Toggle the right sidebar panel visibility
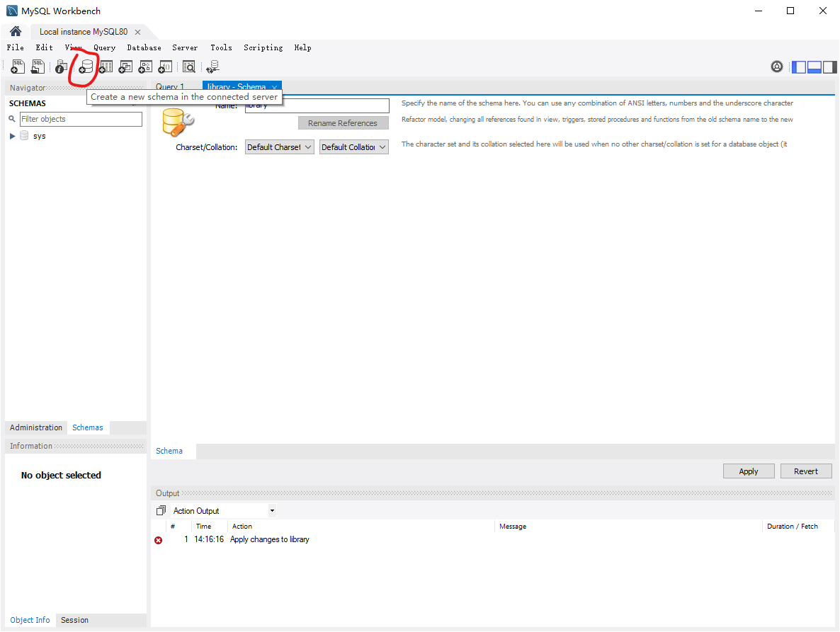Screen dimensions: 840x632 tap(830, 67)
